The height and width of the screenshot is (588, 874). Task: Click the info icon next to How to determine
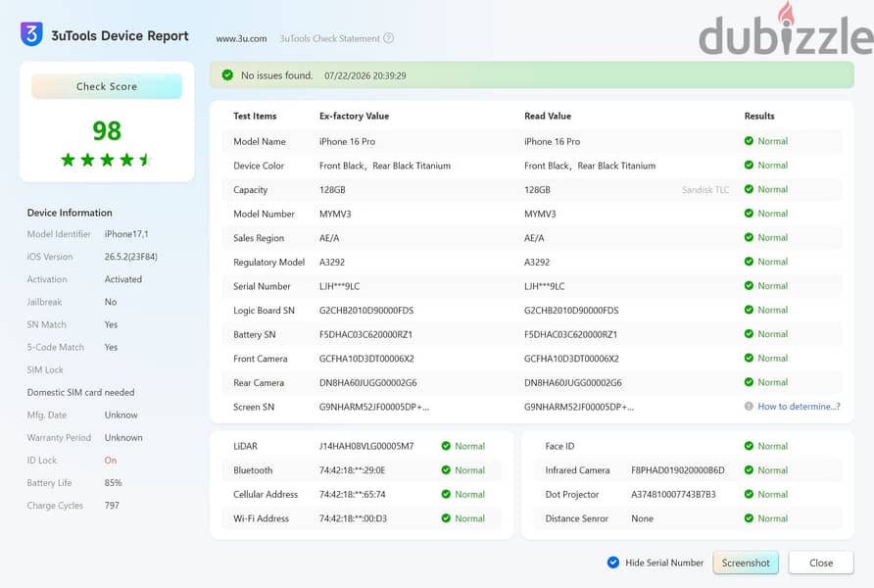click(x=749, y=407)
